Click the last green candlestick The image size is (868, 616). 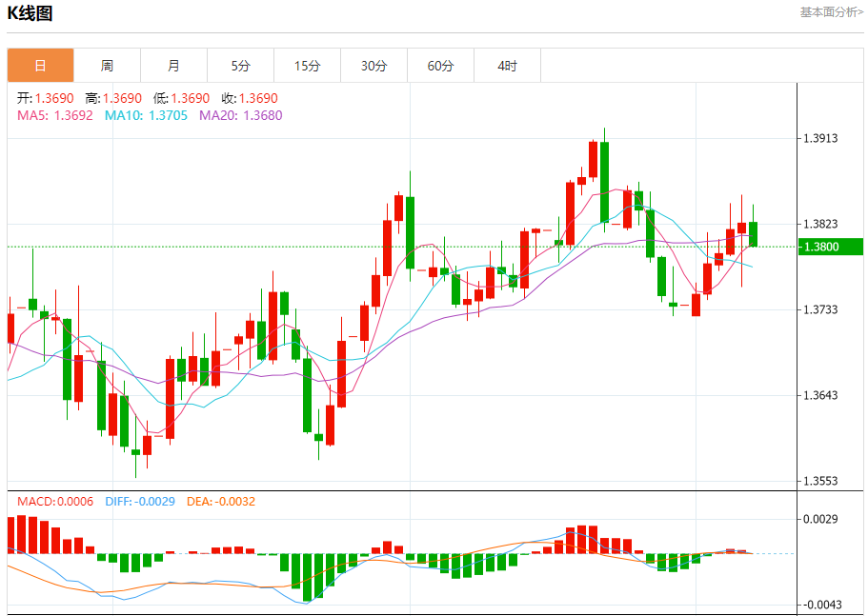click(753, 234)
